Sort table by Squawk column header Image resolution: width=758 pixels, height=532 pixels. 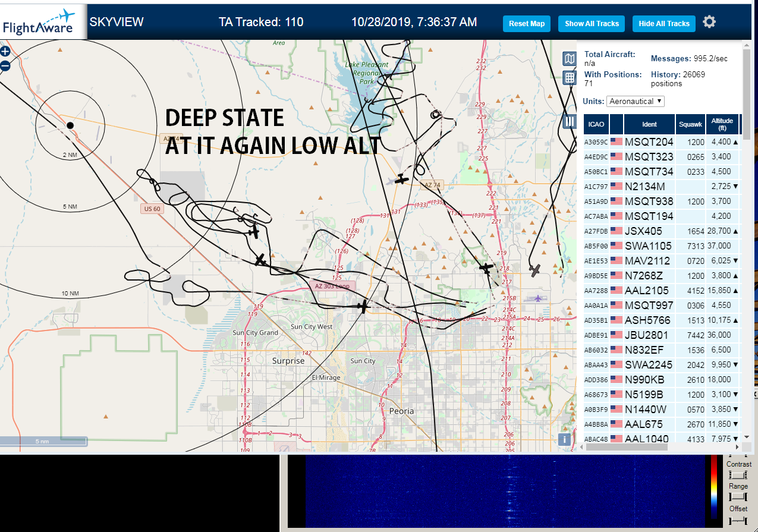click(x=691, y=124)
